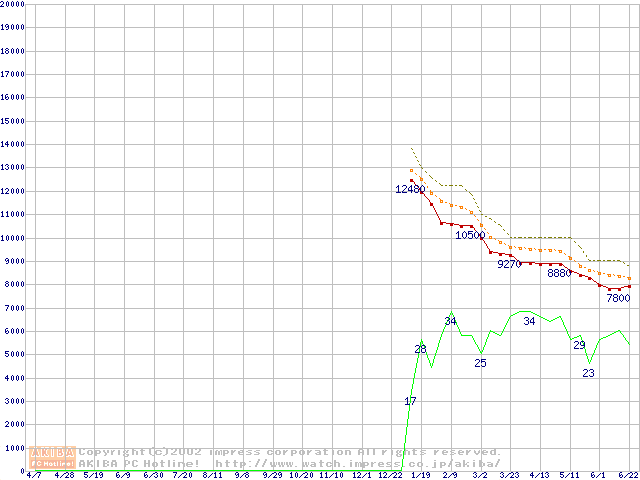Click the 4/7 date on x-axis
The height and width of the screenshot is (480, 640).
(34, 475)
